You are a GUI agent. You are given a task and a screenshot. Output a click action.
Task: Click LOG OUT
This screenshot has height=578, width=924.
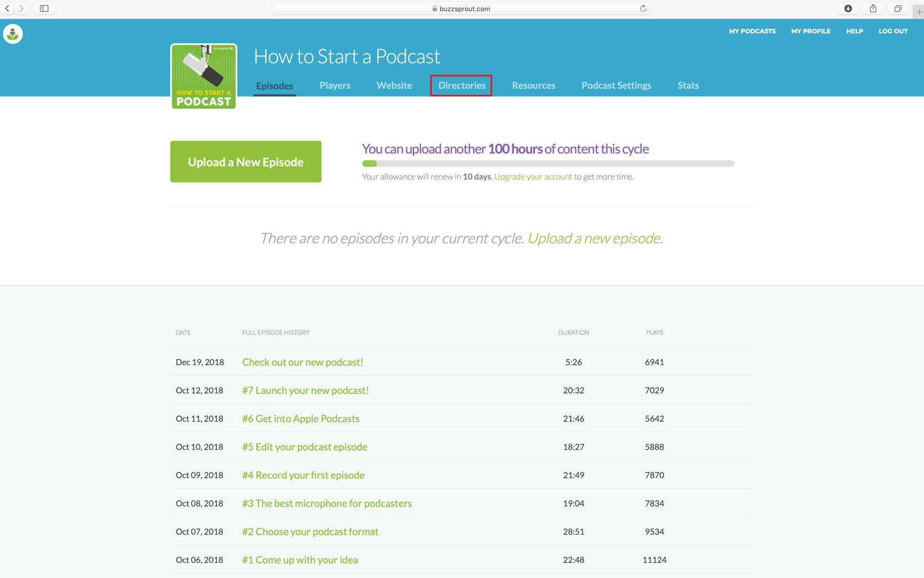tap(893, 31)
